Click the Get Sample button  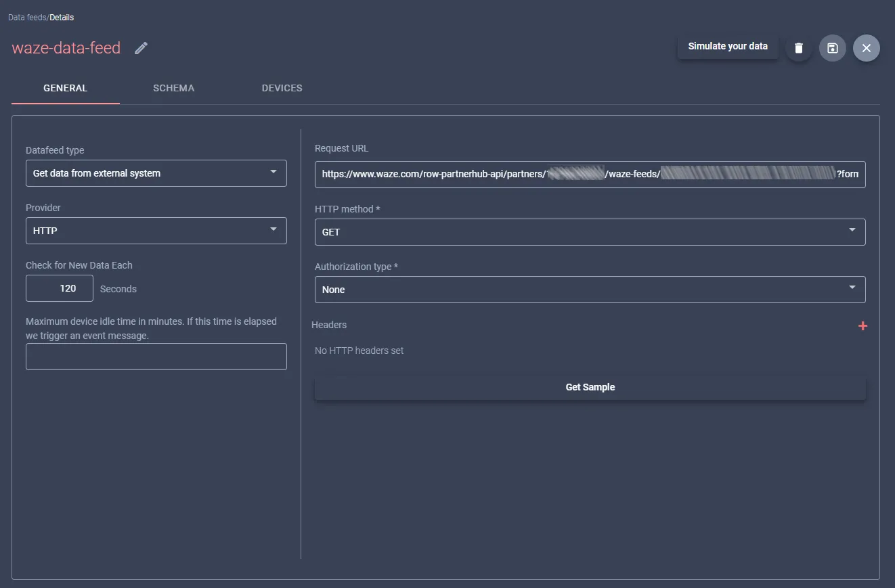point(590,387)
